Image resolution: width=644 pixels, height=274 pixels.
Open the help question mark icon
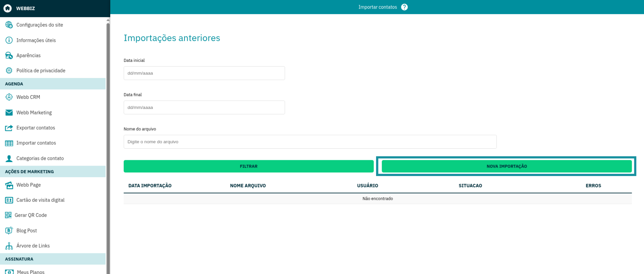click(x=404, y=7)
